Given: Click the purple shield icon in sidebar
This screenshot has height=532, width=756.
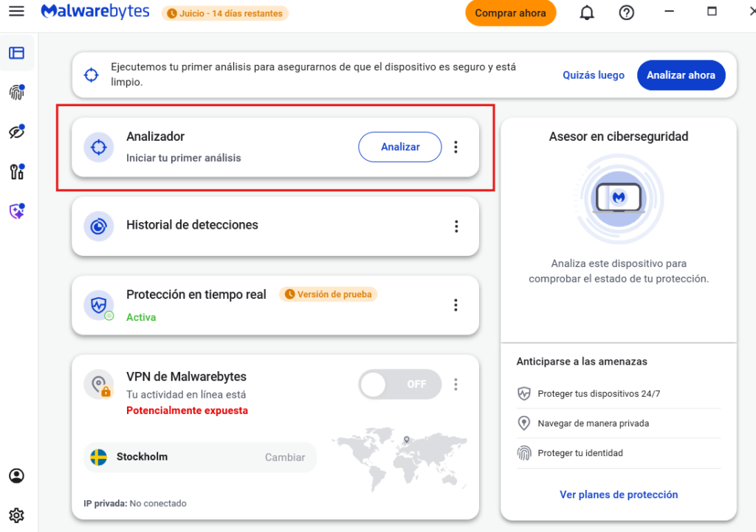Looking at the screenshot, I should tap(16, 212).
